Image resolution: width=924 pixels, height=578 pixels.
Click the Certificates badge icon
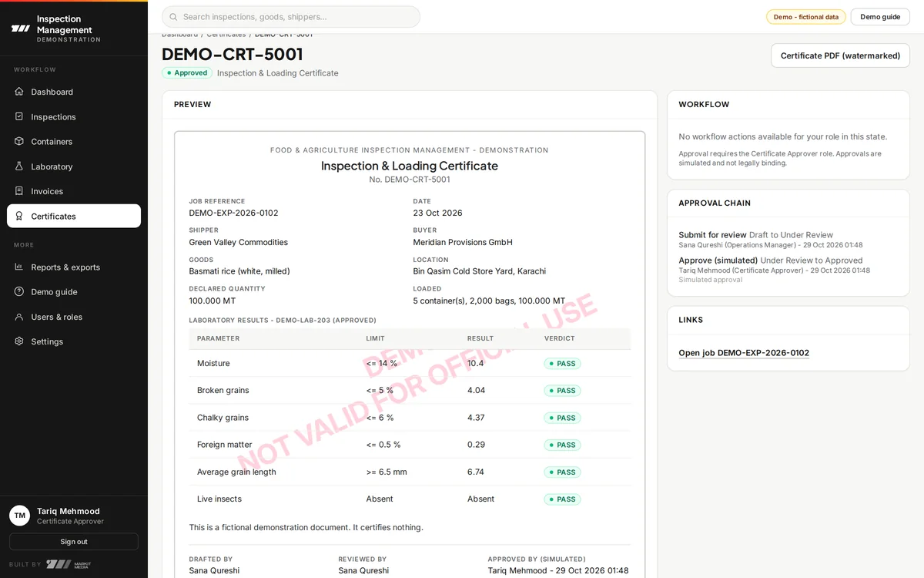point(19,216)
